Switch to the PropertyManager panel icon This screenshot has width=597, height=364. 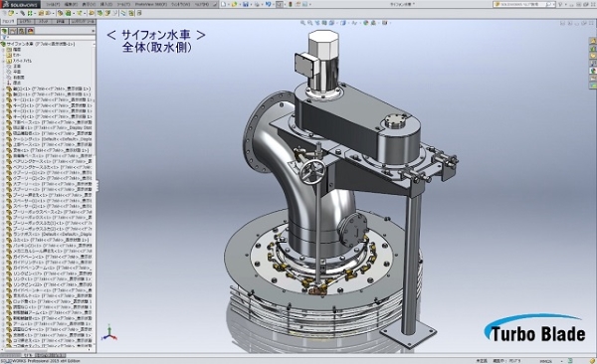coord(13,31)
